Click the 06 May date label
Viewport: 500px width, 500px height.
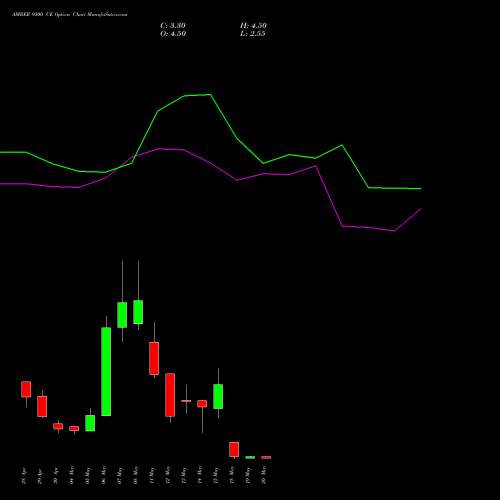(104, 475)
